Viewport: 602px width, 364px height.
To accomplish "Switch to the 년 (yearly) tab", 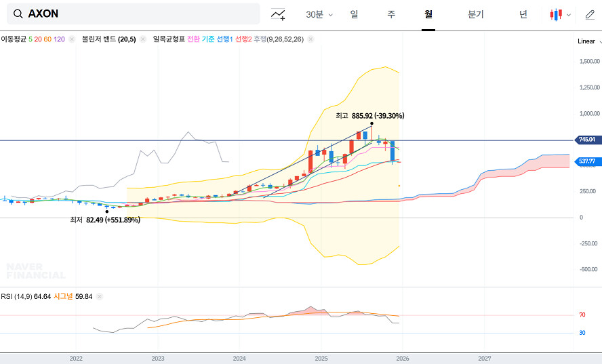I will 523,15.
